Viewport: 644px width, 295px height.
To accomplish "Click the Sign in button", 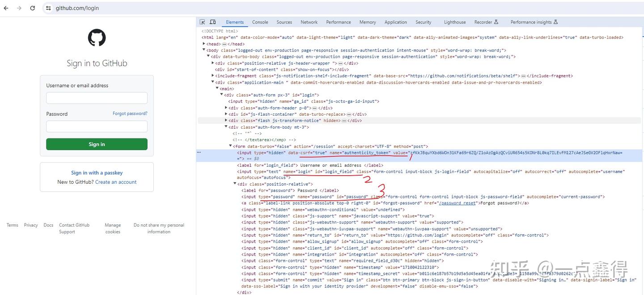I will [x=97, y=144].
